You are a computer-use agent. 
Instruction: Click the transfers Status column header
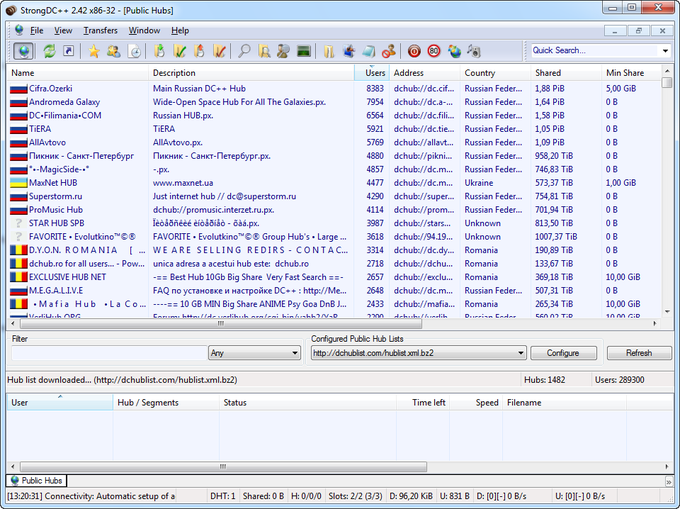(308, 402)
